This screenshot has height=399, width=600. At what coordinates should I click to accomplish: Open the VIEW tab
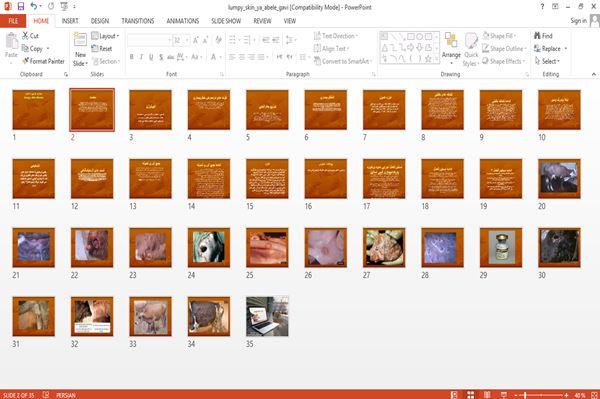click(290, 21)
